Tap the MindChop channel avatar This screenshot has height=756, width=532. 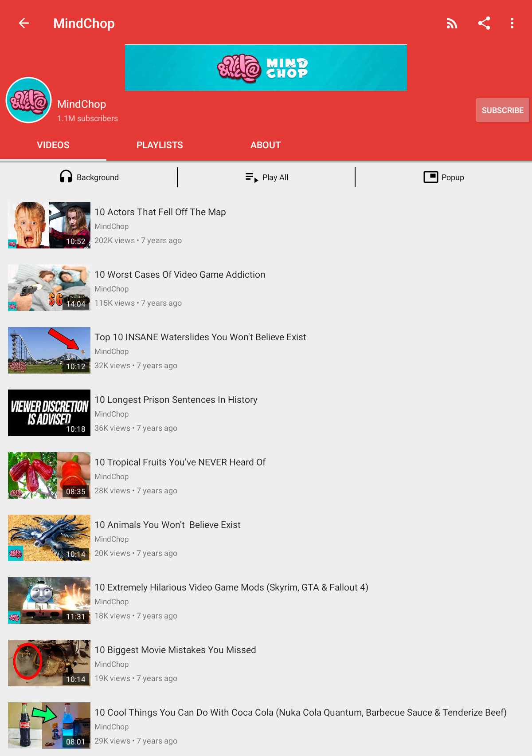(29, 100)
